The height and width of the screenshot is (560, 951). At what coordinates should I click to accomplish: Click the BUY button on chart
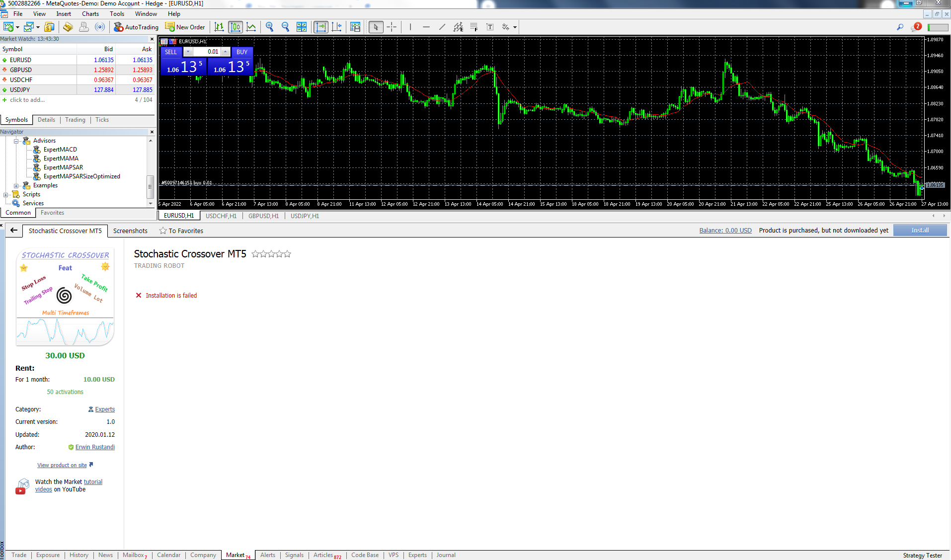[x=242, y=52]
